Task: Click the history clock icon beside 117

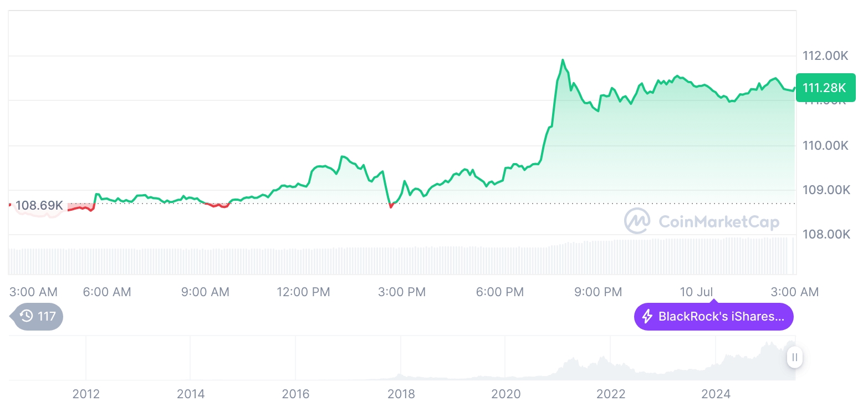Action: 26,317
